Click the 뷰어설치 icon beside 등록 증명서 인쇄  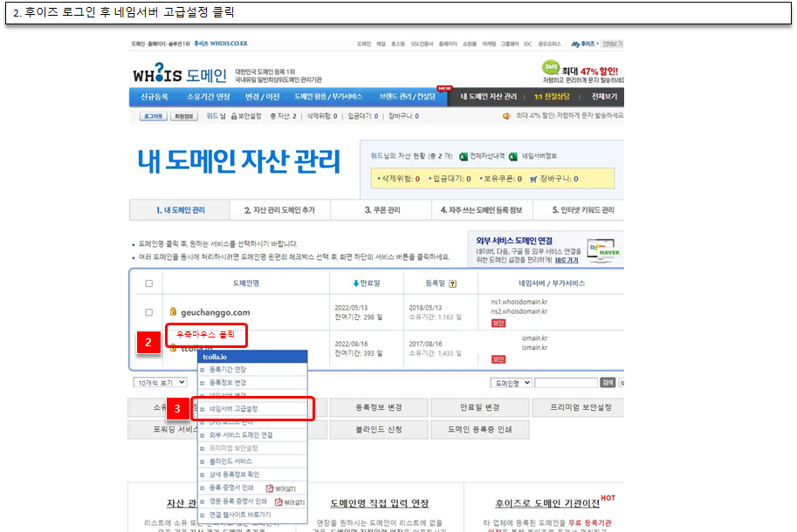point(270,488)
